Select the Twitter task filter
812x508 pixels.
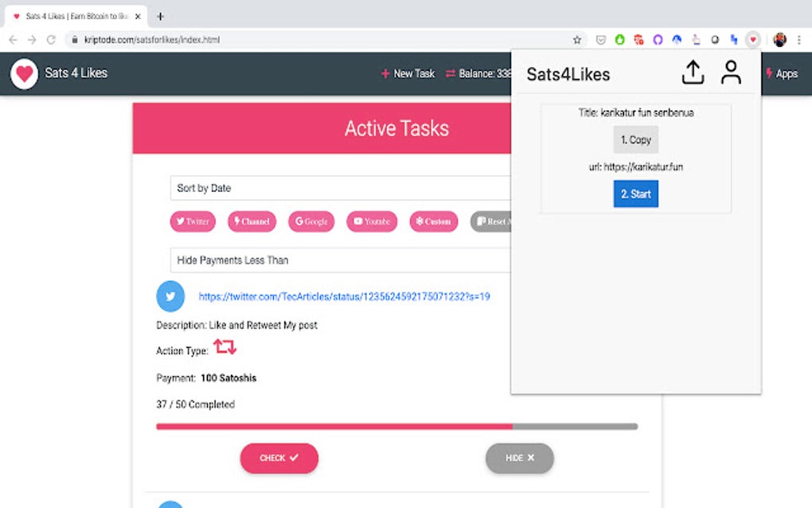pyautogui.click(x=192, y=221)
